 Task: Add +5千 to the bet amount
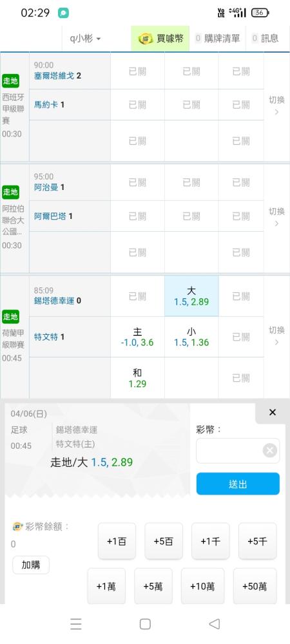click(x=258, y=542)
